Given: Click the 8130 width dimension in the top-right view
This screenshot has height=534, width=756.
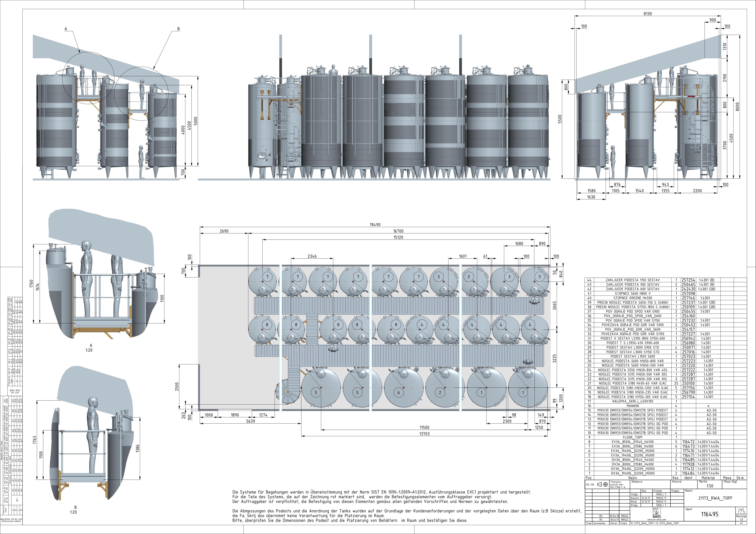Looking at the screenshot, I should (x=647, y=14).
